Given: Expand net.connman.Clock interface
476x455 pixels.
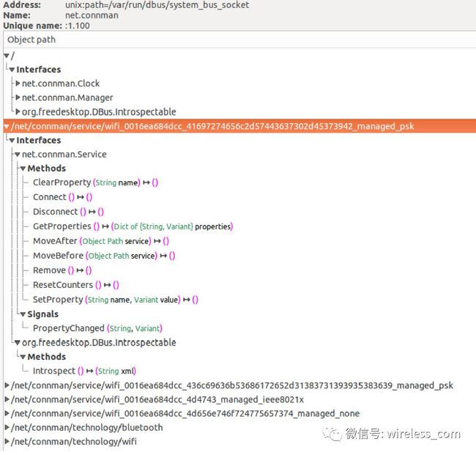Looking at the screenshot, I should (18, 84).
